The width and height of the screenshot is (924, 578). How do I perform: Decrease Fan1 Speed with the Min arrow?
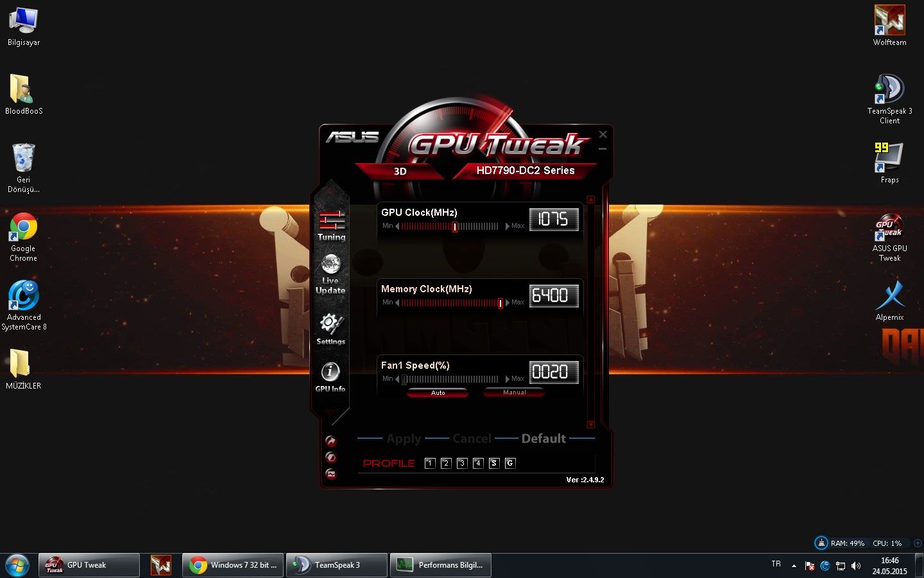(397, 379)
